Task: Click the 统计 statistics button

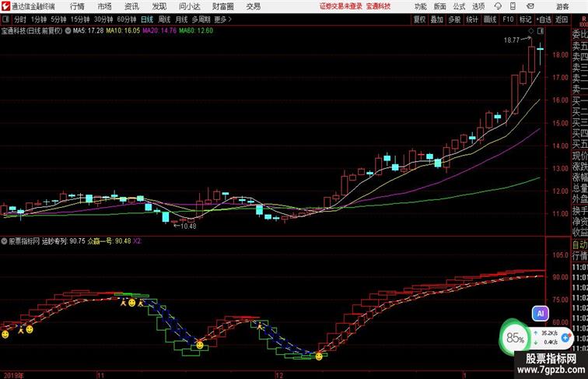Action: point(472,19)
